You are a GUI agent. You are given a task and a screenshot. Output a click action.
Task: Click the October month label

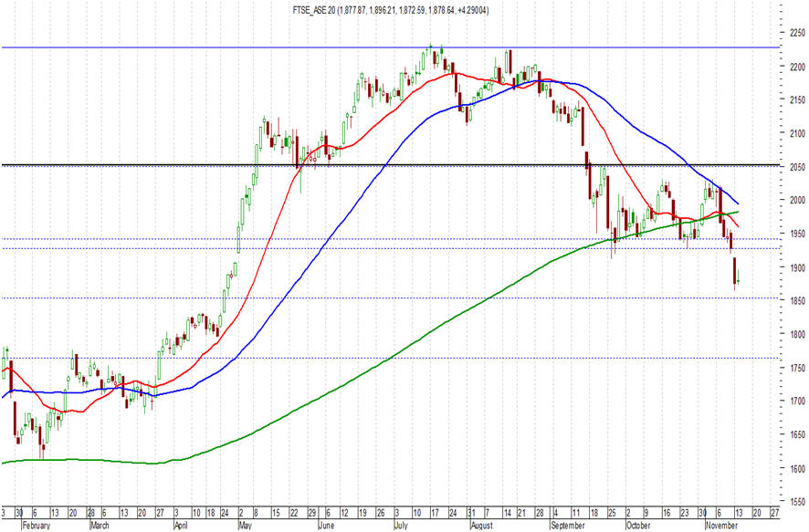point(638,526)
